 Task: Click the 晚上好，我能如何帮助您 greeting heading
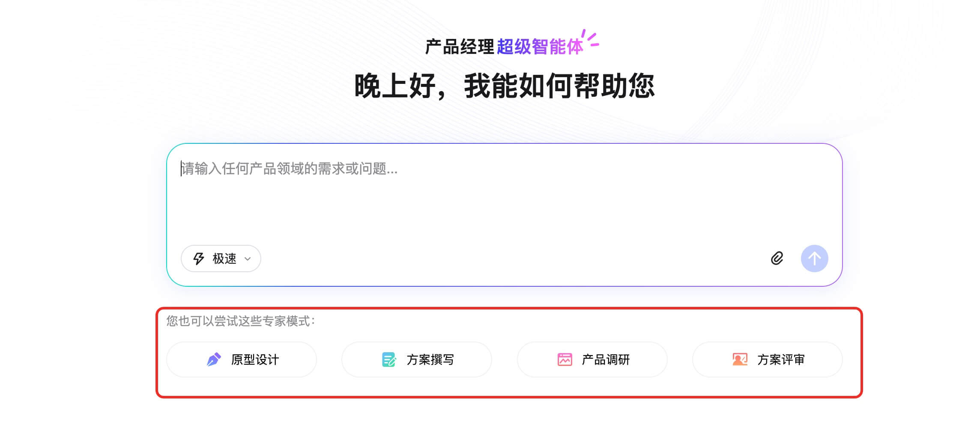click(504, 86)
